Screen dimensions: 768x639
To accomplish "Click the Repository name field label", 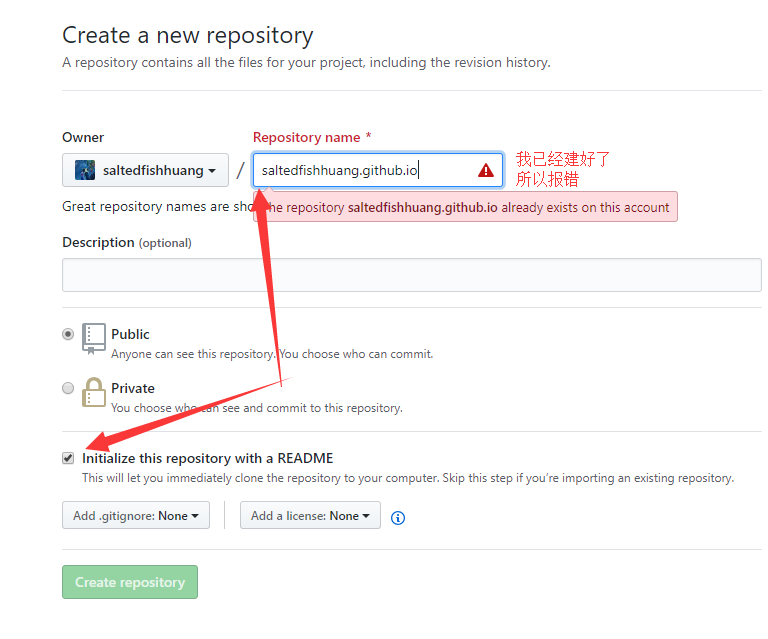I will tap(312, 138).
